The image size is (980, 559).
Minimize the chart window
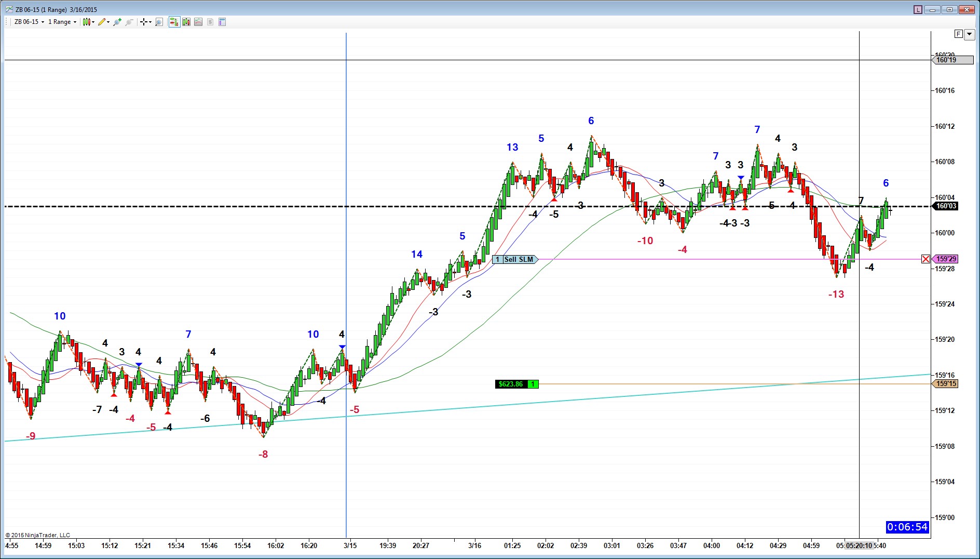pyautogui.click(x=933, y=9)
